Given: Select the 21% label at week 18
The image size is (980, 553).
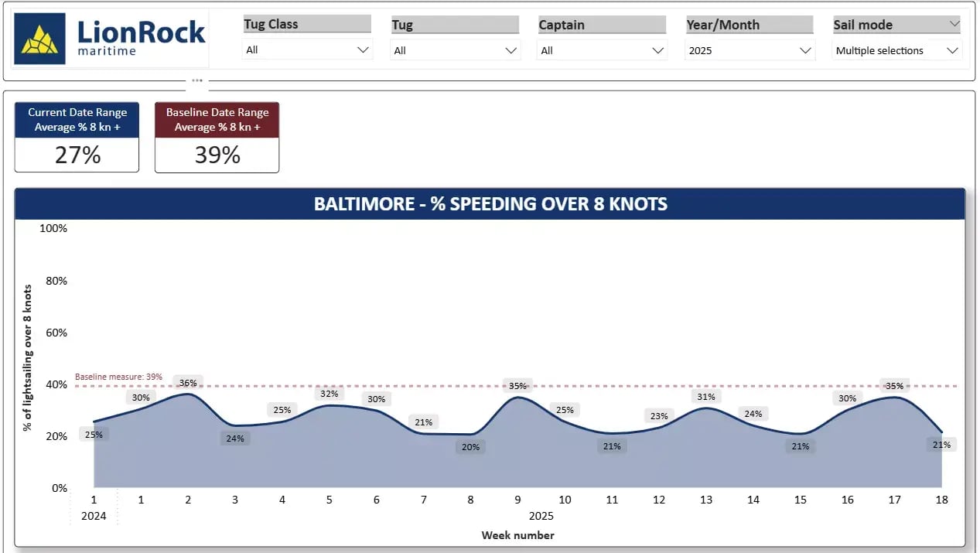Looking at the screenshot, I should click(x=941, y=445).
